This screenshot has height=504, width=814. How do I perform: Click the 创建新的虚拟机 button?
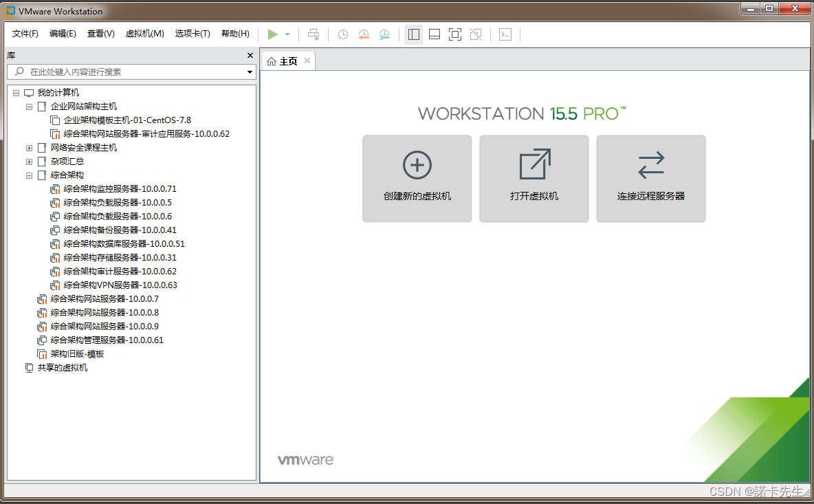point(417,179)
